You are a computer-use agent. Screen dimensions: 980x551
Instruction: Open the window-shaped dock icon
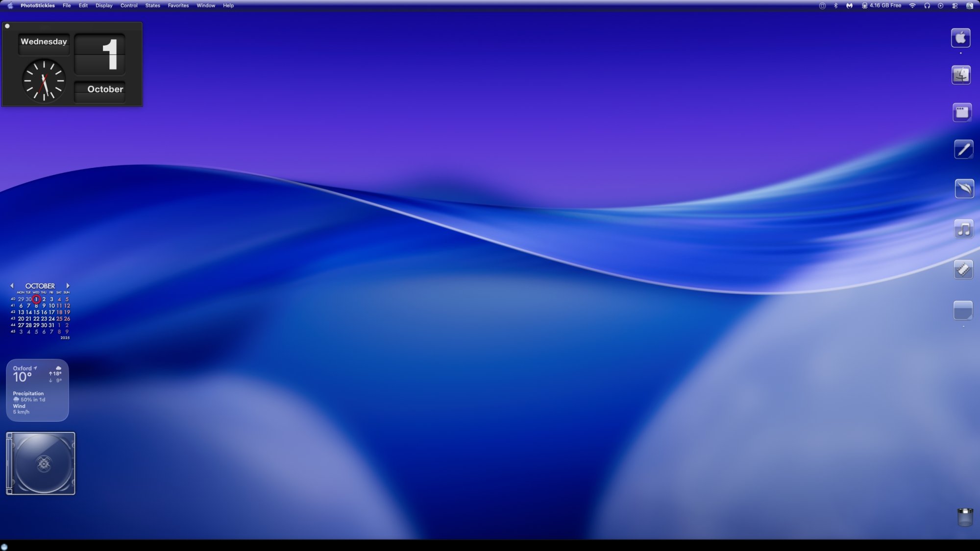point(962,112)
